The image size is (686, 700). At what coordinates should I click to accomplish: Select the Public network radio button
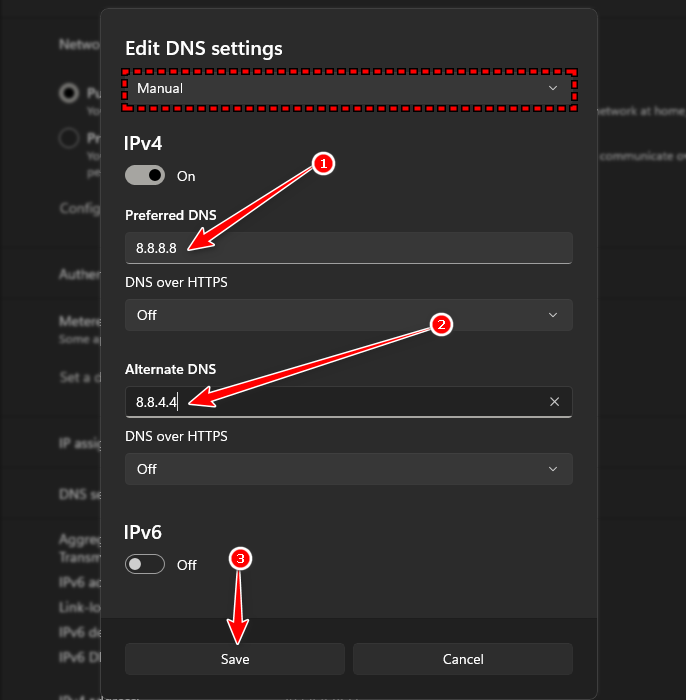tap(69, 93)
